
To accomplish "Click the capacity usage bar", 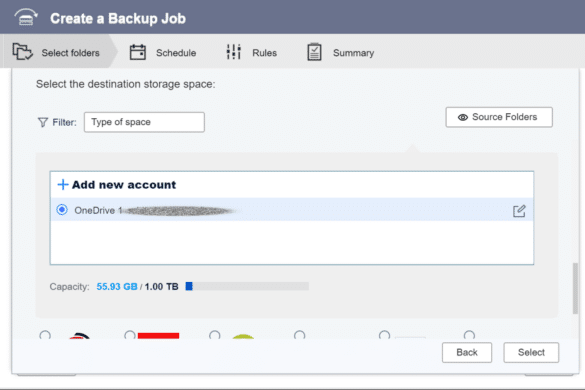I will (x=247, y=286).
